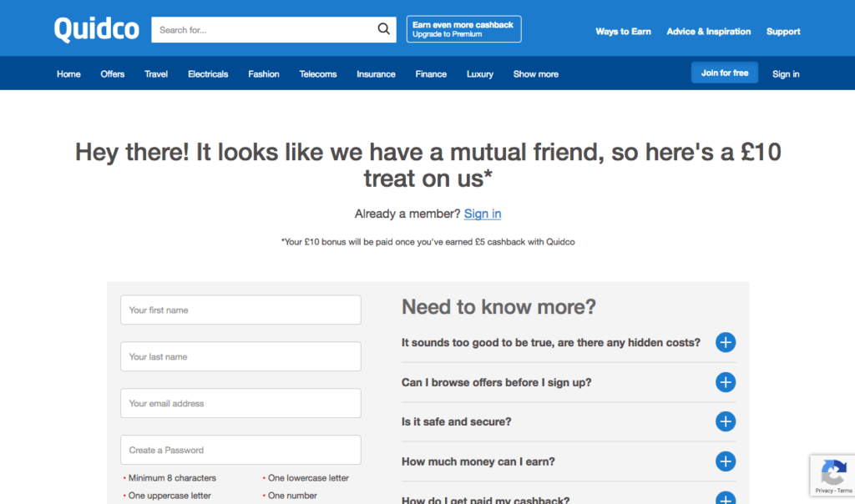Expand the hidden costs question
This screenshot has height=504, width=855.
[x=726, y=342]
